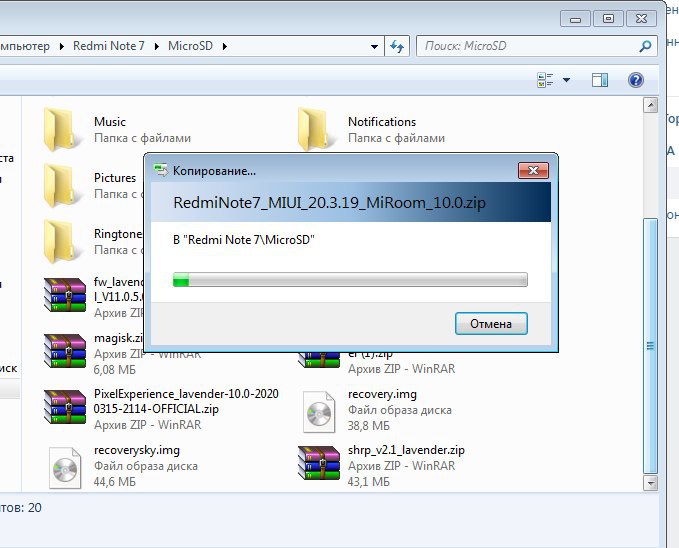
Task: Minimize the Explorer window
Action: (x=575, y=19)
